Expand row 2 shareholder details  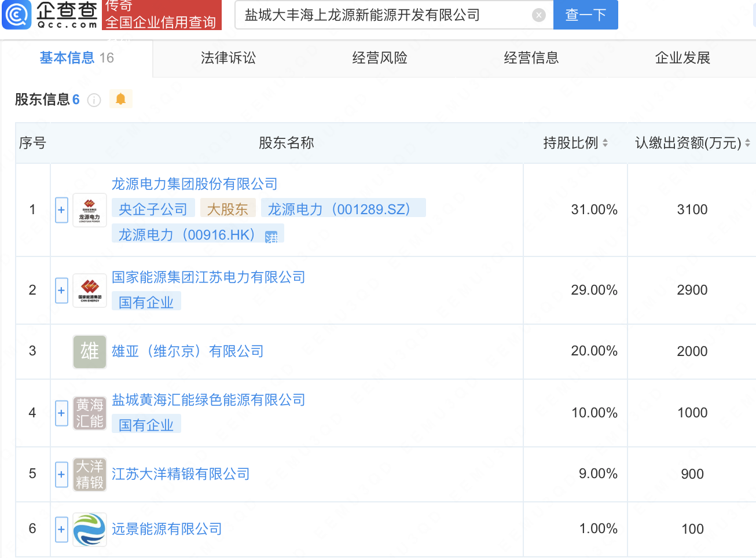click(x=61, y=290)
